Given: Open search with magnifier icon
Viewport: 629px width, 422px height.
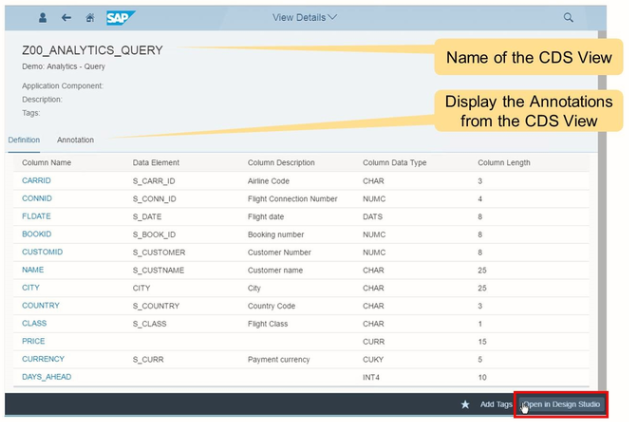Looking at the screenshot, I should [x=569, y=18].
